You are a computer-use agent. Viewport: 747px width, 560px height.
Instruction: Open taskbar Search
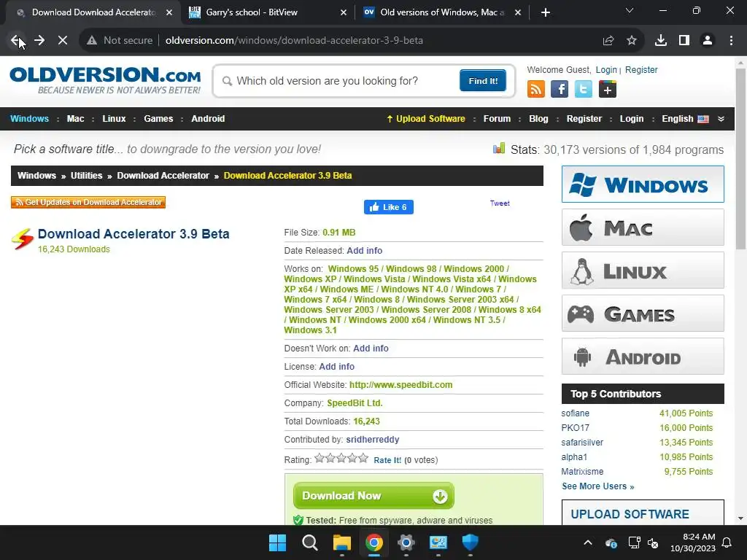click(x=309, y=542)
